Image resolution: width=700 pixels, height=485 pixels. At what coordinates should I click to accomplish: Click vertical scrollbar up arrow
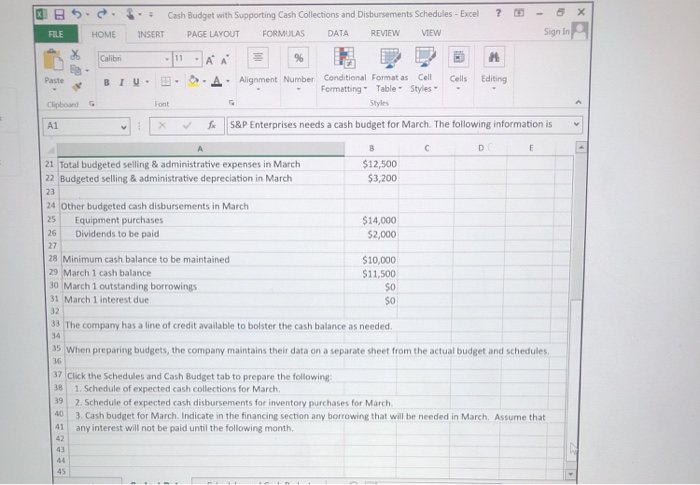(580, 146)
